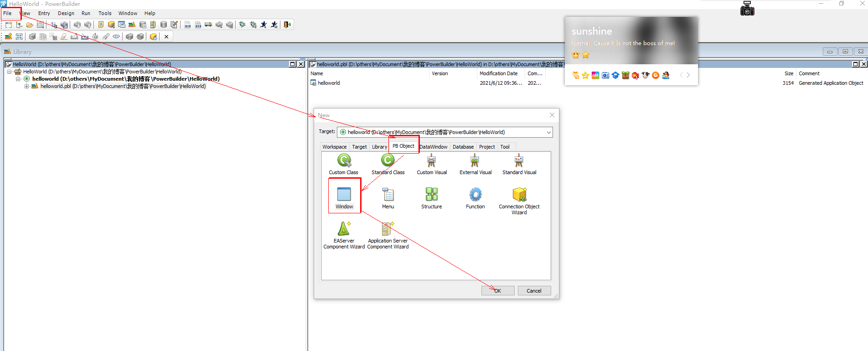Open the Design menu
The image size is (868, 351).
[66, 13]
